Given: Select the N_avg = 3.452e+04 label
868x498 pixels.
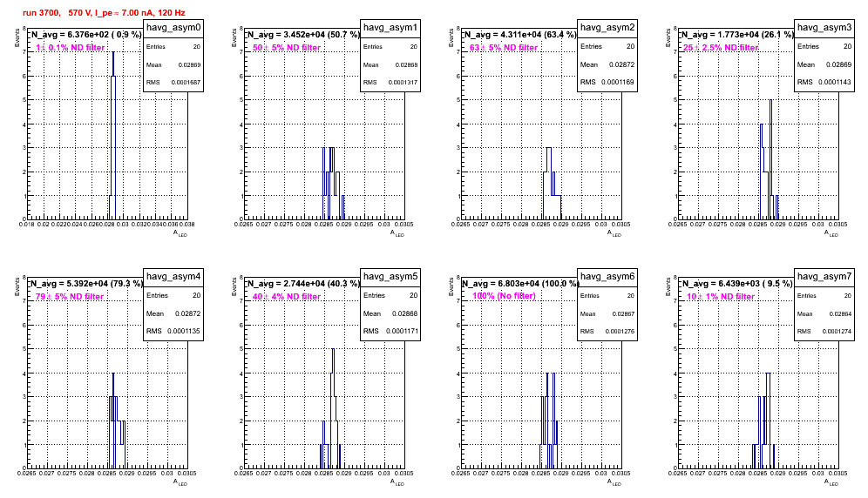Looking at the screenshot, I should pyautogui.click(x=303, y=34).
